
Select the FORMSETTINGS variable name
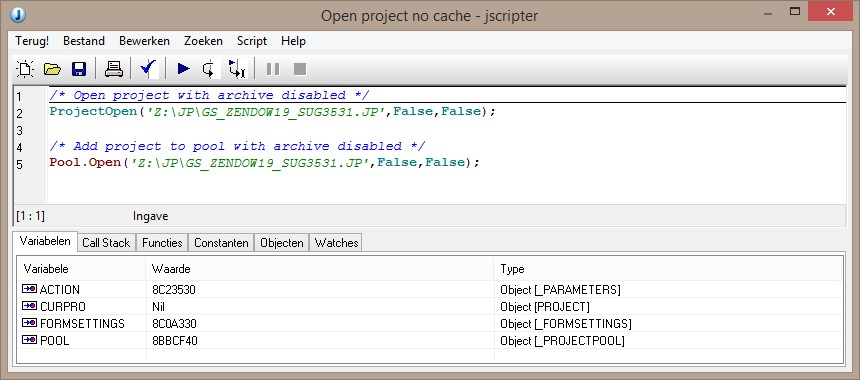pos(82,324)
